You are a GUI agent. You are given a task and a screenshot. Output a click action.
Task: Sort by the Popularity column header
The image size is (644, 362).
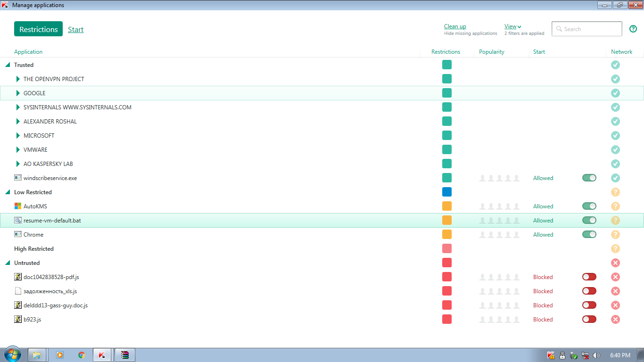pyautogui.click(x=492, y=52)
